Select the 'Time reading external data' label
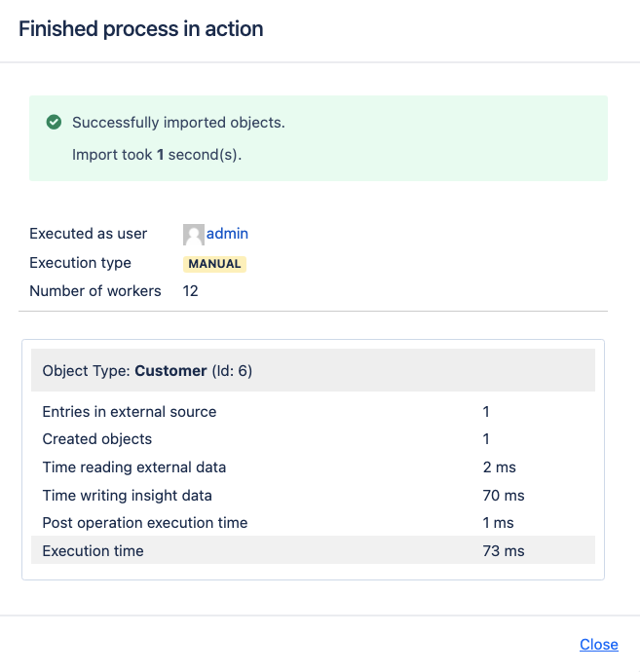This screenshot has height=672, width=640. pyautogui.click(x=133, y=467)
